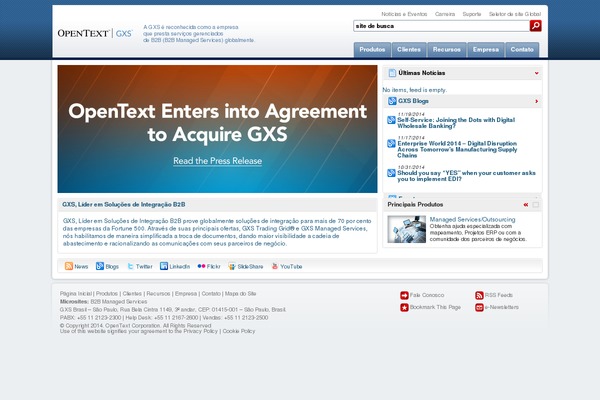Open the YouTube icon
Viewport: 600px width, 400px height.
point(275,266)
